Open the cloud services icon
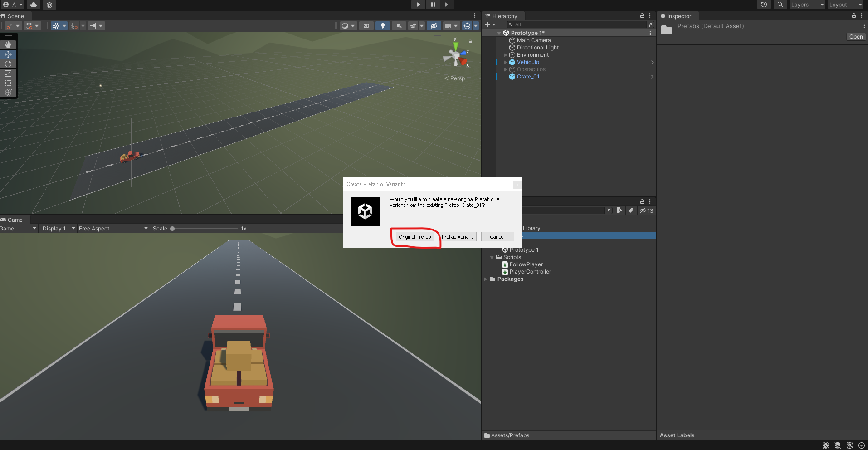Viewport: 868px width, 450px height. pyautogui.click(x=34, y=5)
